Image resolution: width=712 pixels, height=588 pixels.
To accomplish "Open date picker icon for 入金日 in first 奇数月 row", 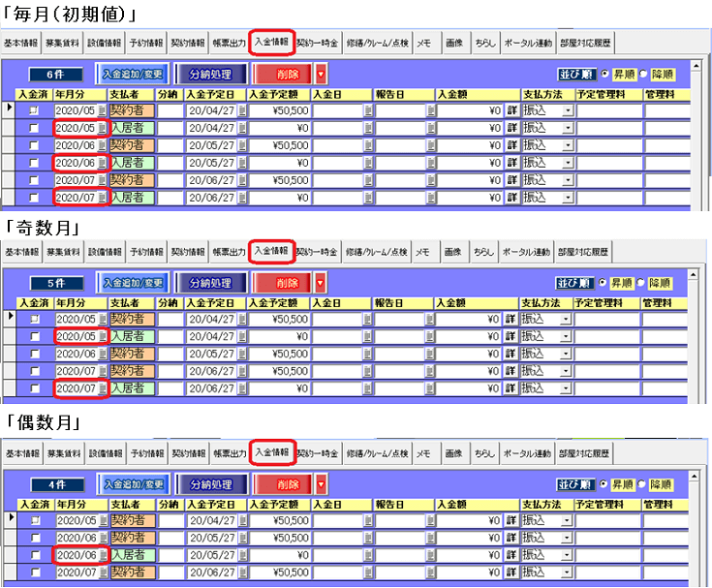I will click(x=368, y=319).
